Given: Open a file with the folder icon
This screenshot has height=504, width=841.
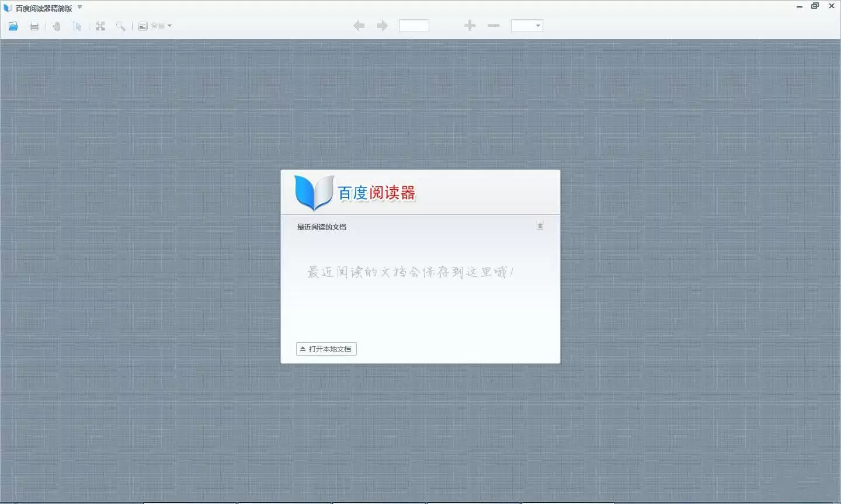Looking at the screenshot, I should point(13,26).
